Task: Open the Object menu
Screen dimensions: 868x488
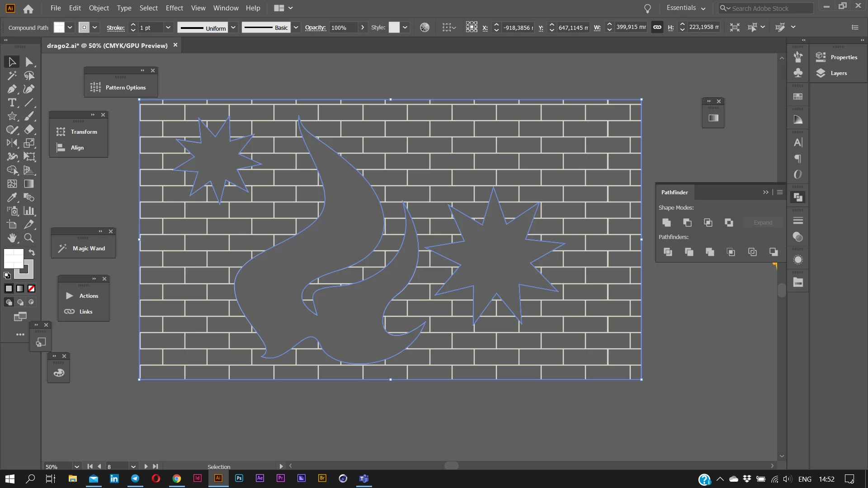Action: pos(99,8)
